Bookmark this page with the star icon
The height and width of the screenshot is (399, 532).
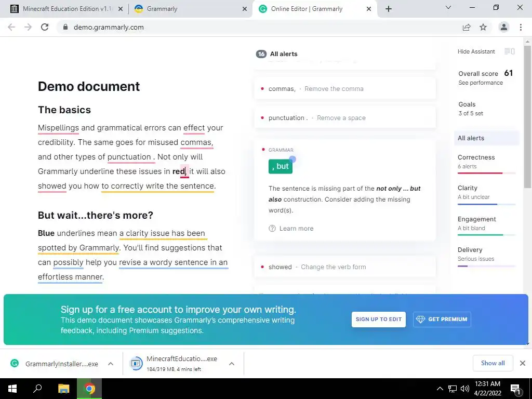[x=483, y=27]
